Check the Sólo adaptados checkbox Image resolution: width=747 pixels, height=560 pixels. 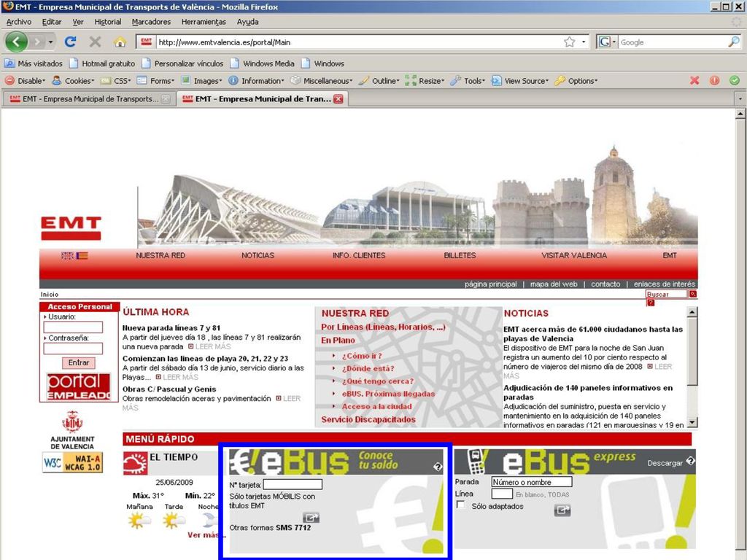pos(461,505)
